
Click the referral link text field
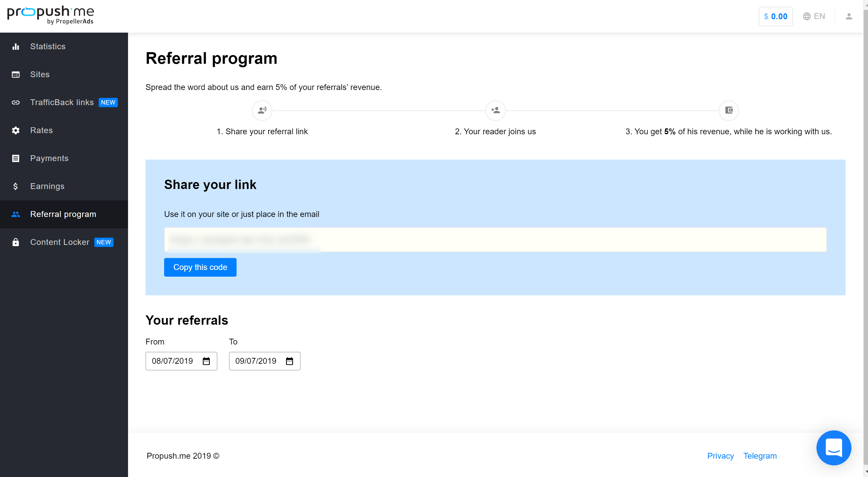tap(495, 240)
